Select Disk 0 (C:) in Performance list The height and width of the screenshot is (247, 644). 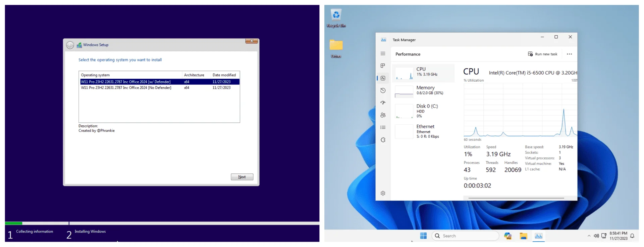[423, 111]
